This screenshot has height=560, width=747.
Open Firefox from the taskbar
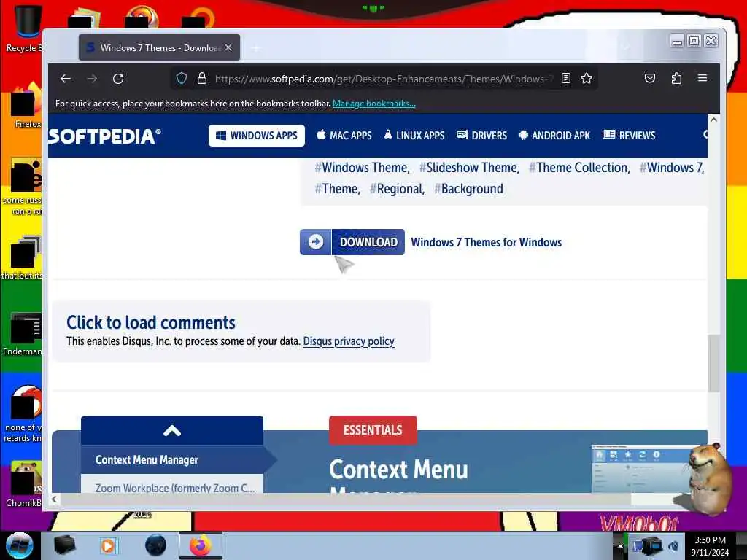click(x=201, y=545)
